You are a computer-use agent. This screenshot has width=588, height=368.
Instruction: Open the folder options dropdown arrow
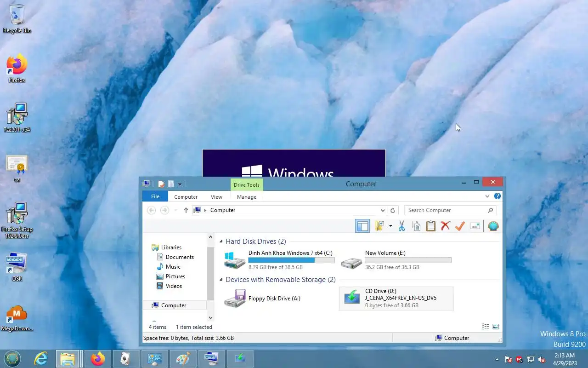390,226
